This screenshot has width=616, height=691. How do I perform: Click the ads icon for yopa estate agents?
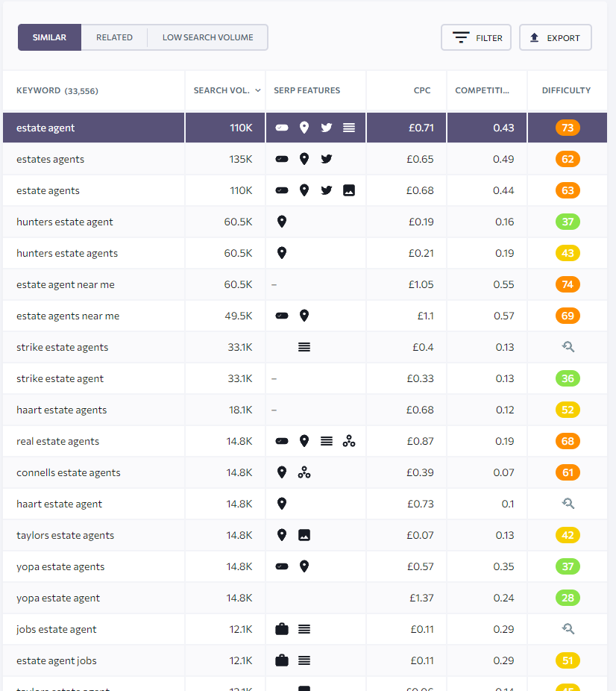click(282, 566)
